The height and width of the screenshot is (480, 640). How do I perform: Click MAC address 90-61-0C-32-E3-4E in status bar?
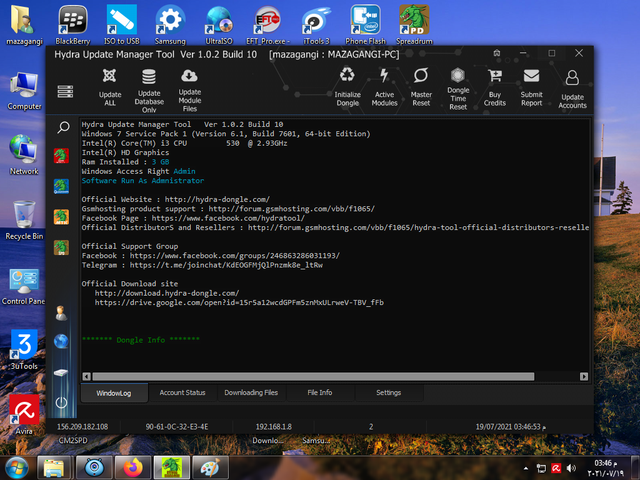tap(177, 427)
